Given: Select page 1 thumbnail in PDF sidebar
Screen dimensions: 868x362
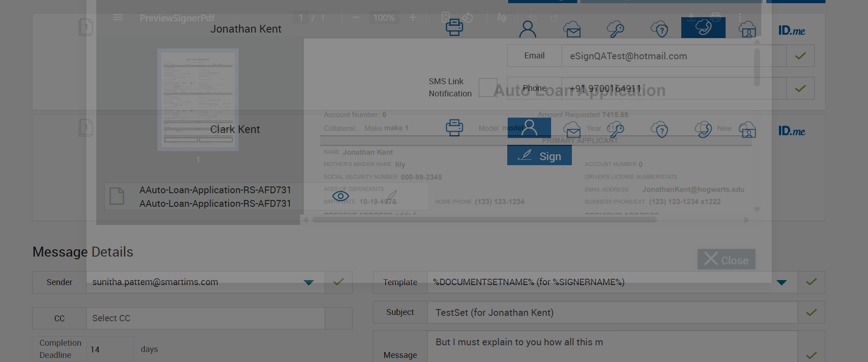Looking at the screenshot, I should click(x=198, y=100).
